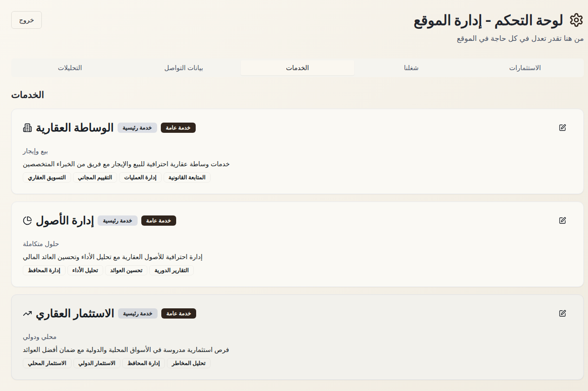Click edit icon for الوساطة العقارية service
Image resolution: width=588 pixels, height=391 pixels.
[562, 128]
